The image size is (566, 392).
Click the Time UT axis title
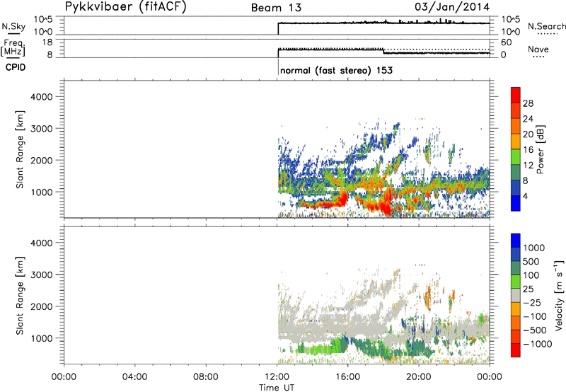(277, 388)
